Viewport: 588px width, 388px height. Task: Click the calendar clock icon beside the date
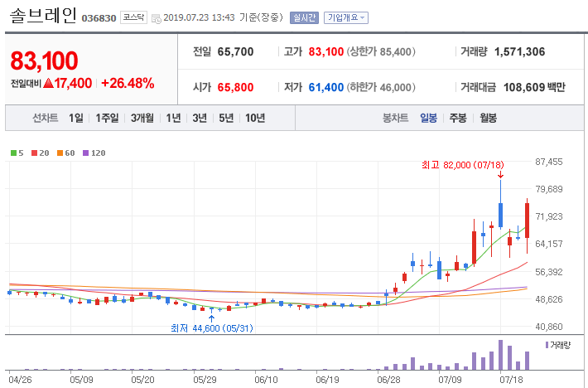pyautogui.click(x=157, y=18)
